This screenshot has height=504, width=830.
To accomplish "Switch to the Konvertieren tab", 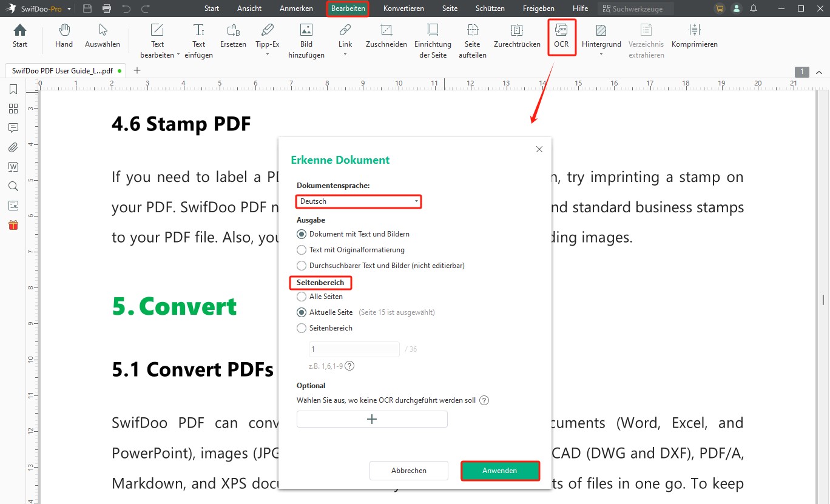I will pos(403,8).
